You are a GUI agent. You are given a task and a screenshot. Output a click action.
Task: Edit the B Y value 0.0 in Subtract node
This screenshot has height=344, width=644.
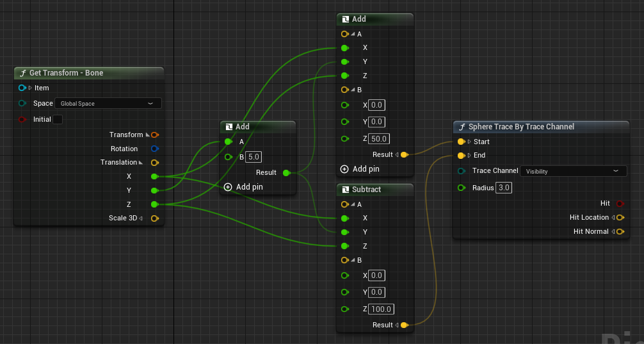point(376,292)
